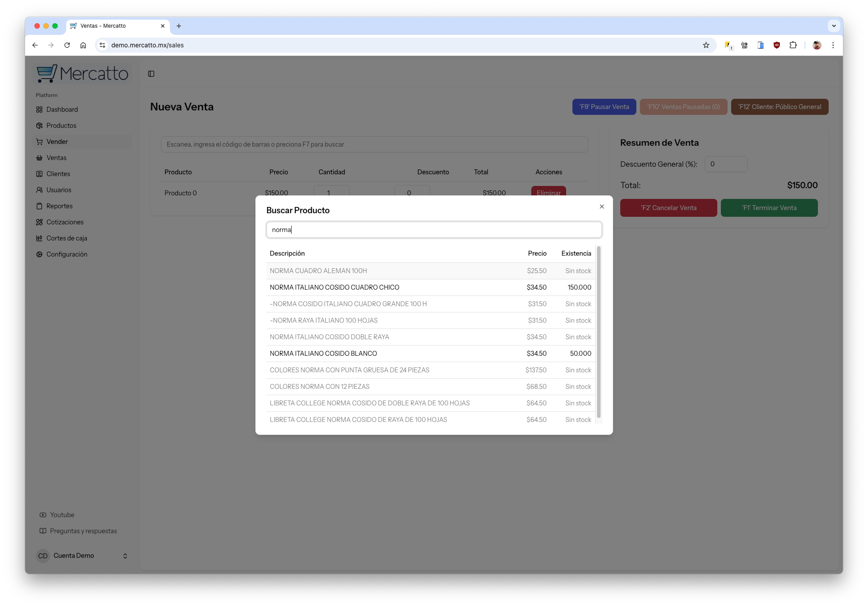This screenshot has width=868, height=607.
Task: Select NORMA ITALIANO COSIDO CUADRO CHICO
Action: (431, 287)
